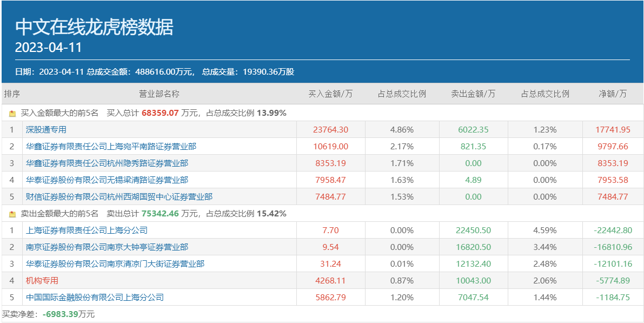Viewport: 644px width, 323px height.
Task: Open 华鑫证券上海宛平南路证券营业部 link
Action: 107,147
